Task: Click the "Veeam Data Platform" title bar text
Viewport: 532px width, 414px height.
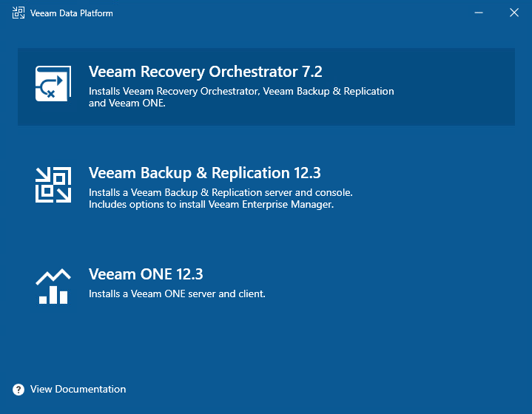Action: [x=72, y=13]
